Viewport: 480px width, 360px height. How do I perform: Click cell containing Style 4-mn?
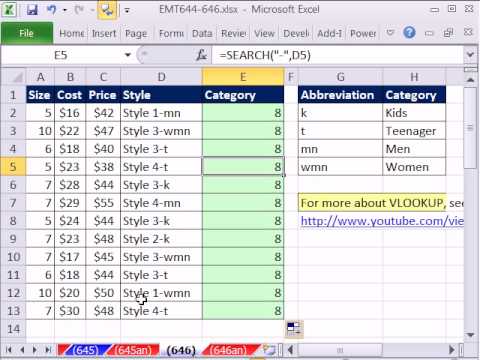tap(161, 203)
